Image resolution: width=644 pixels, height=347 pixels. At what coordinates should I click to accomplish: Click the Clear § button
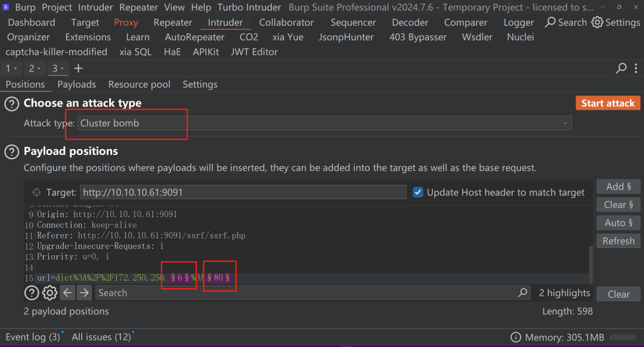[x=618, y=205]
